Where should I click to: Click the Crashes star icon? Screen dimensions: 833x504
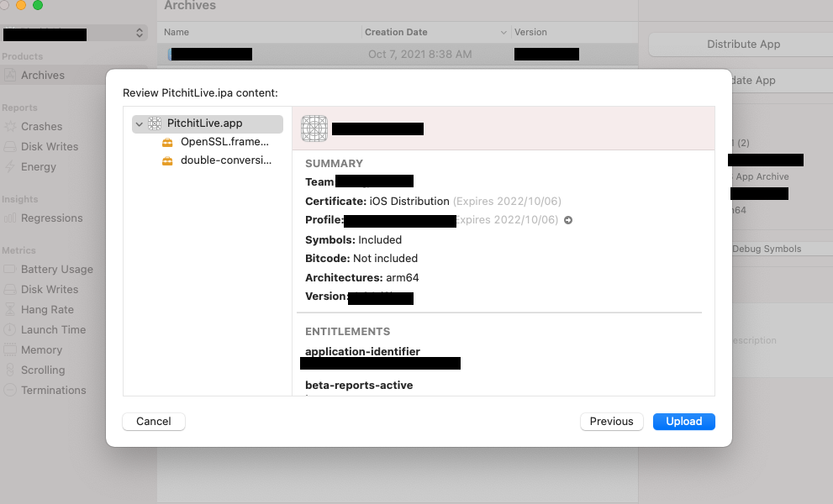pyautogui.click(x=10, y=126)
